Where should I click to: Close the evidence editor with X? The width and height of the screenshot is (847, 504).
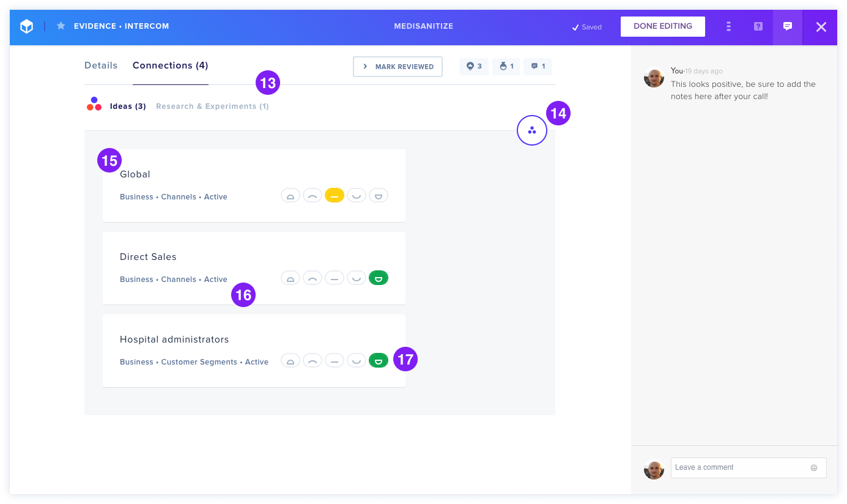point(821,26)
